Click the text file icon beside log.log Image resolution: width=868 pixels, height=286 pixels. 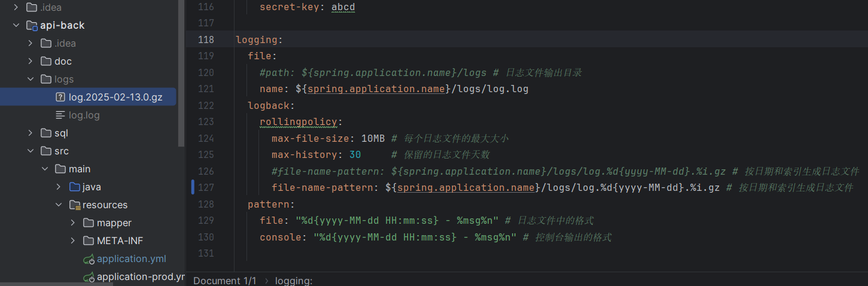[60, 115]
